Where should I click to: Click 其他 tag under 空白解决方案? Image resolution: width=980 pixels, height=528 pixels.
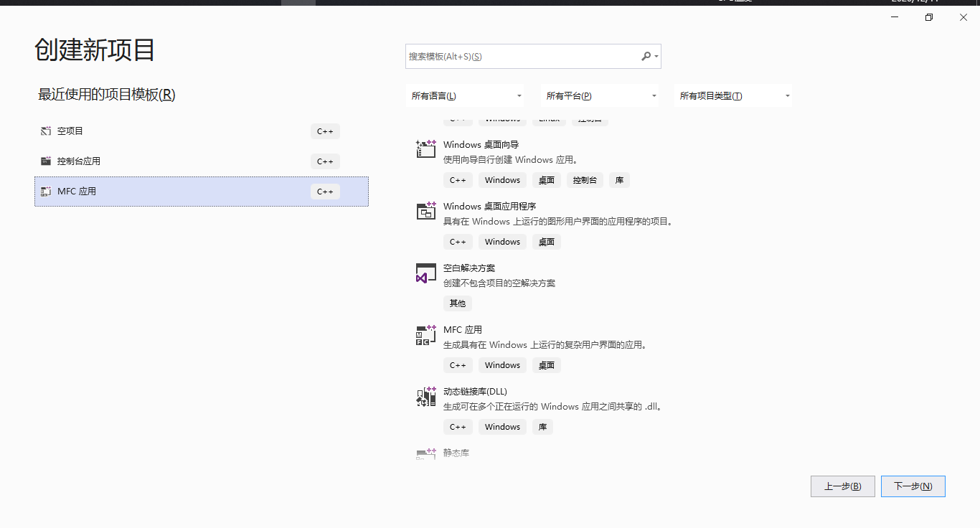458,303
